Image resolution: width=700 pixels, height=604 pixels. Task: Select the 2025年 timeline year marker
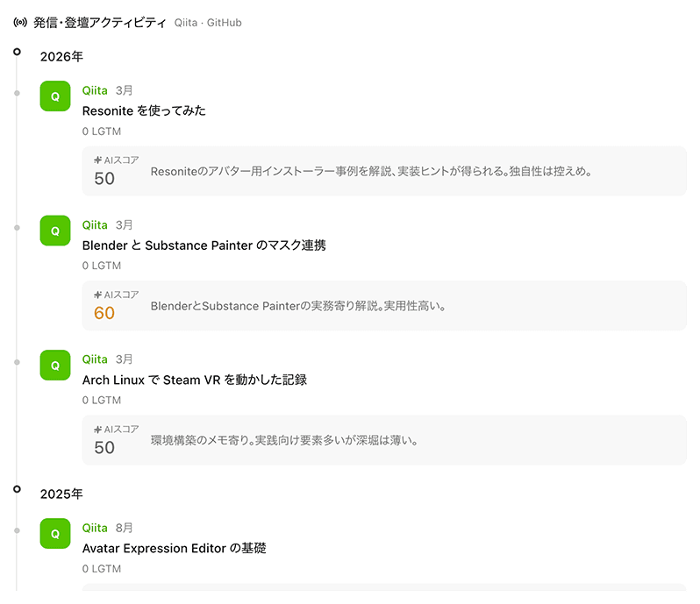click(x=17, y=489)
